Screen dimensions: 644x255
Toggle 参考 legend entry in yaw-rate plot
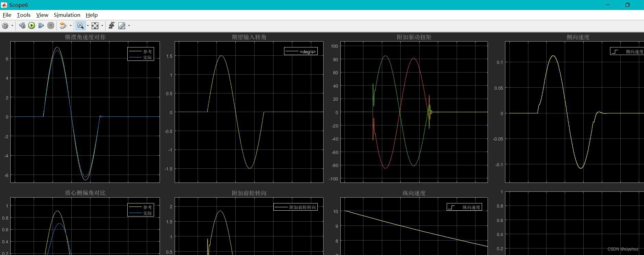141,52
